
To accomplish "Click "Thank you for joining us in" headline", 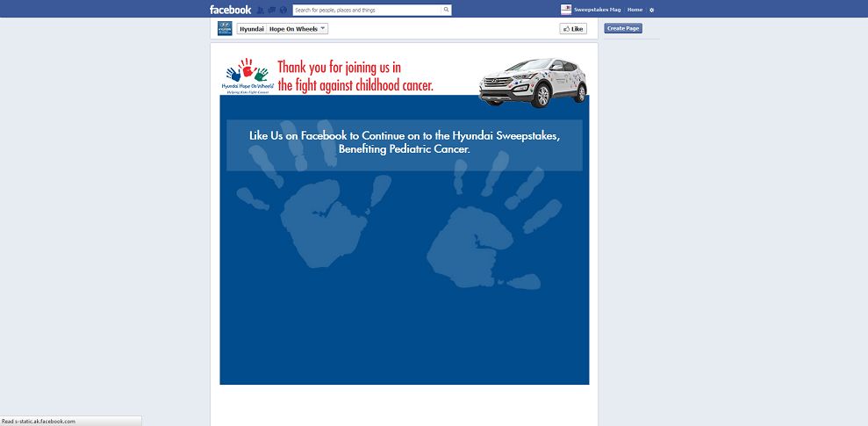I will click(340, 68).
